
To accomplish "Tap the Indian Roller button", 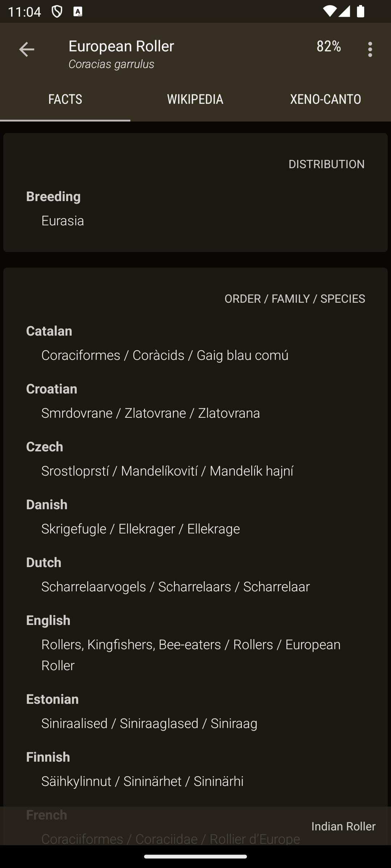I will pos(343,826).
